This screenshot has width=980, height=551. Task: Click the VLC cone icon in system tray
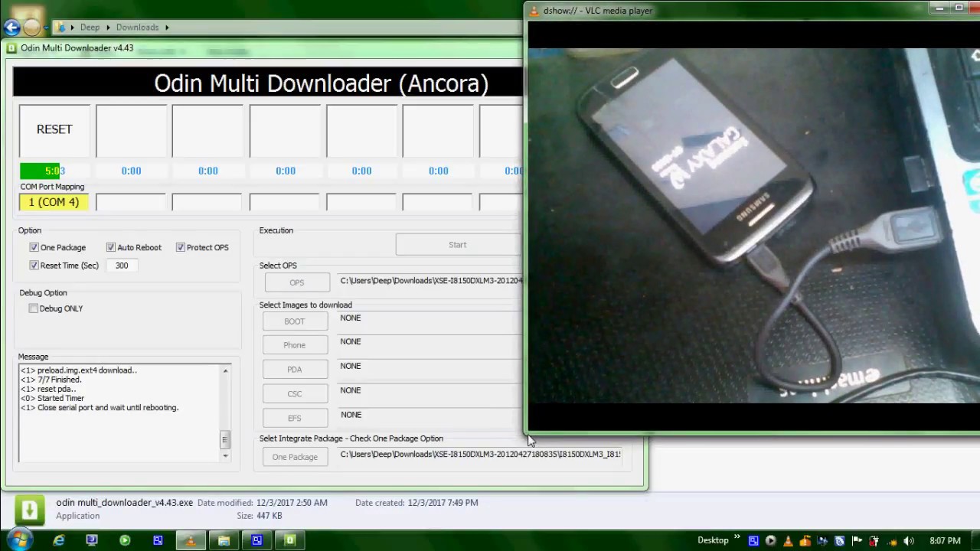(788, 541)
